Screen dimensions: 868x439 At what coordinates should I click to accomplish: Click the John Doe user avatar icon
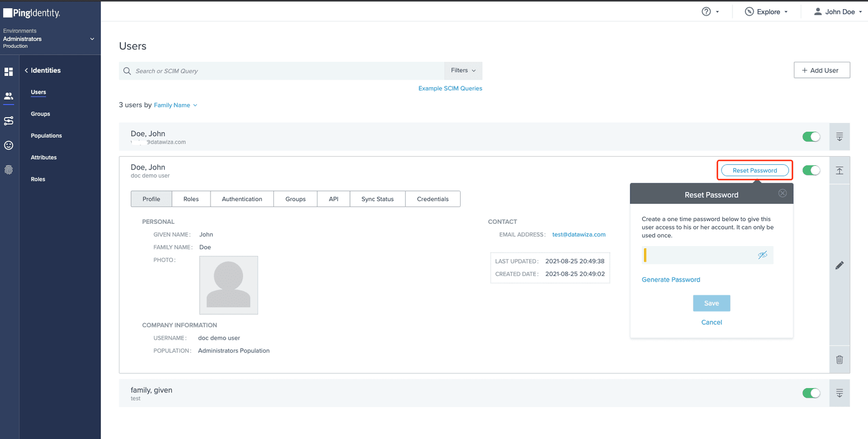pos(818,11)
